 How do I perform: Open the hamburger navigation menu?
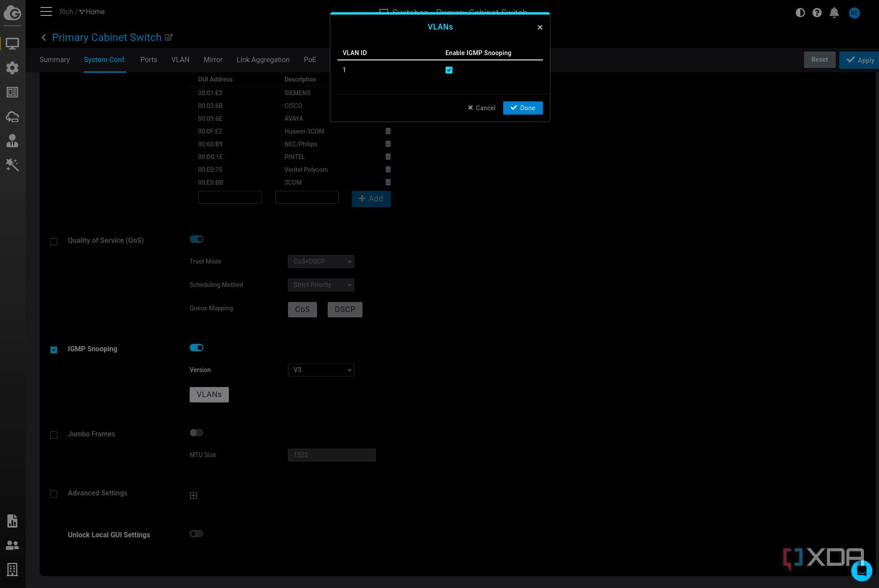(46, 11)
